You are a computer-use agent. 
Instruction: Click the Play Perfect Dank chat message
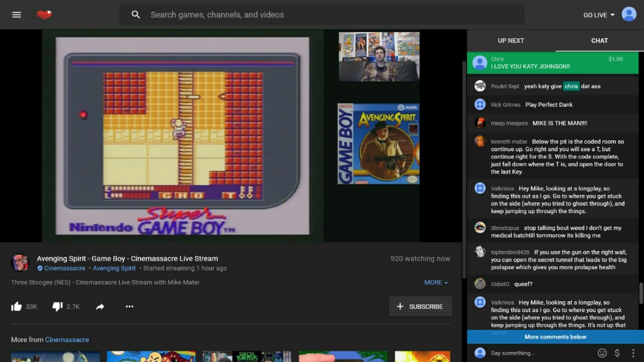549,105
